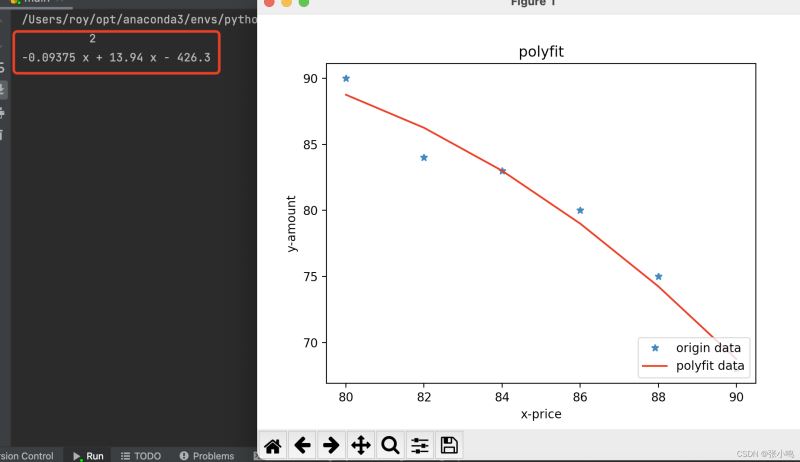This screenshot has width=800, height=462.
Task: Open the Version Control tab
Action: coord(26,455)
